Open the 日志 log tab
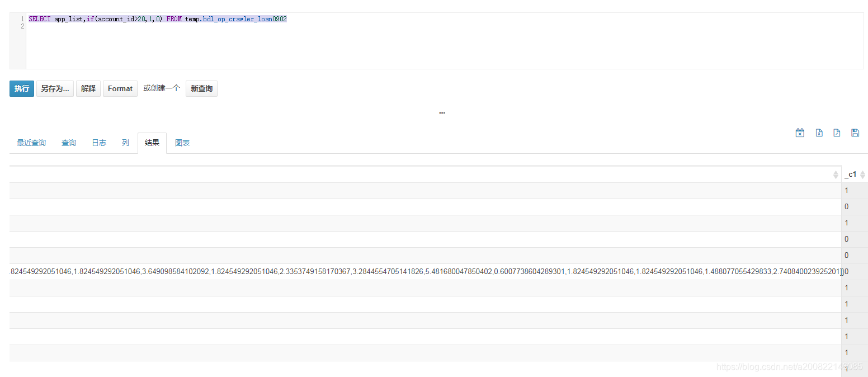The width and height of the screenshot is (868, 377). (x=98, y=143)
